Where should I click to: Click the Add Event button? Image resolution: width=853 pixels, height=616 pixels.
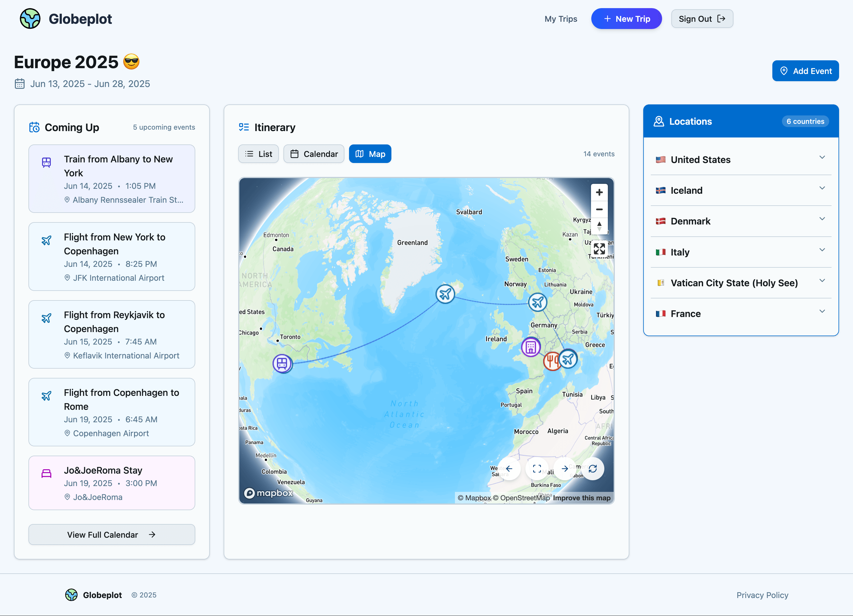click(x=805, y=71)
